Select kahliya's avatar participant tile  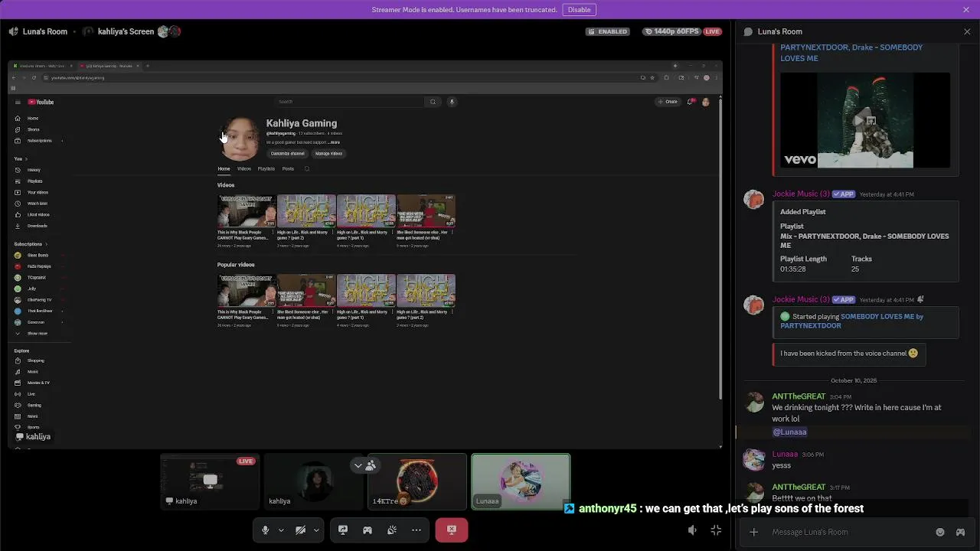[314, 481]
